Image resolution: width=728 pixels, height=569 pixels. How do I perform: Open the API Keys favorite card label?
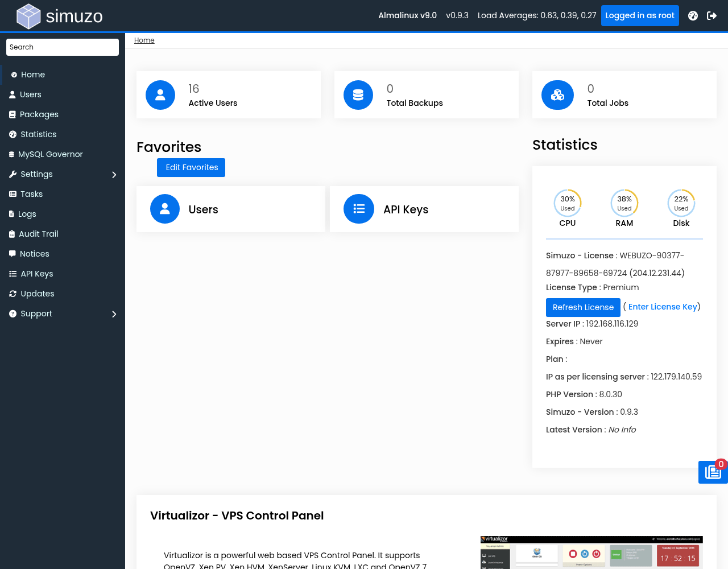[x=406, y=209]
